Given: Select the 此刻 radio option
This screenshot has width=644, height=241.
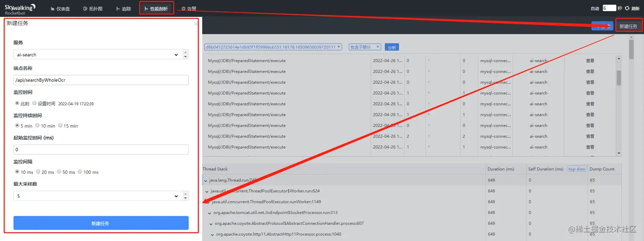Looking at the screenshot, I should click(x=17, y=103).
